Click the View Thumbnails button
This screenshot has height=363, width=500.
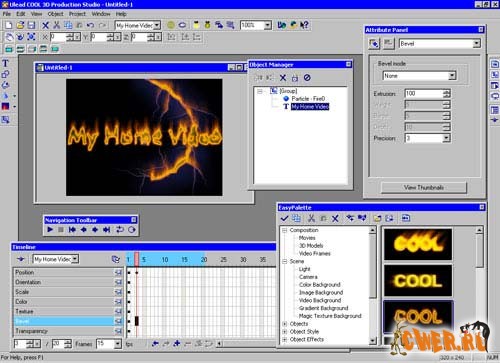[x=424, y=188]
